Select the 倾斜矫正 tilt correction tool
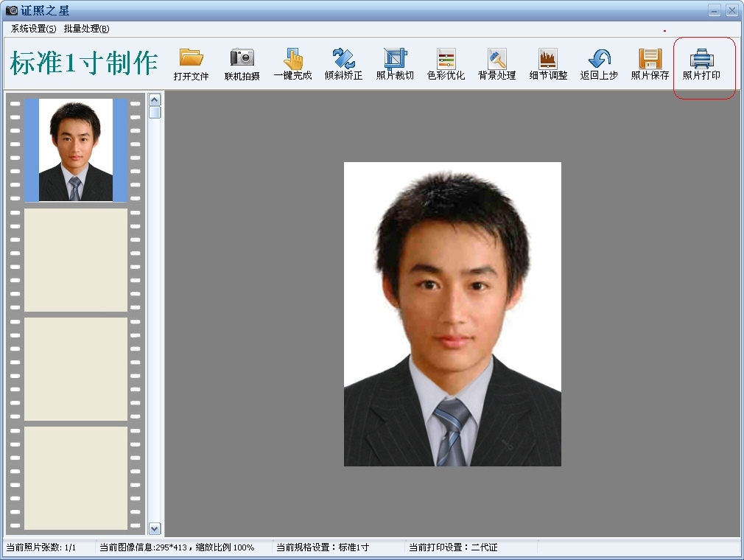This screenshot has width=744, height=560. pos(343,64)
